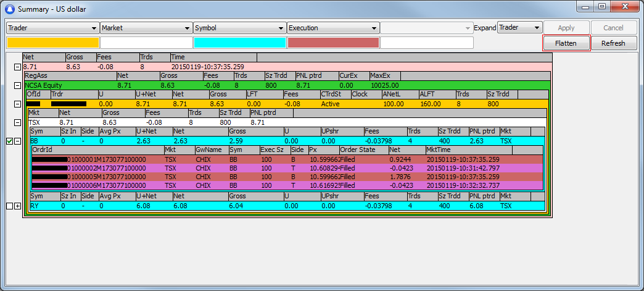Viewport: 644px width, 291px height.
Task: Uncheck the BB symbol checkbox
Action: point(9,141)
